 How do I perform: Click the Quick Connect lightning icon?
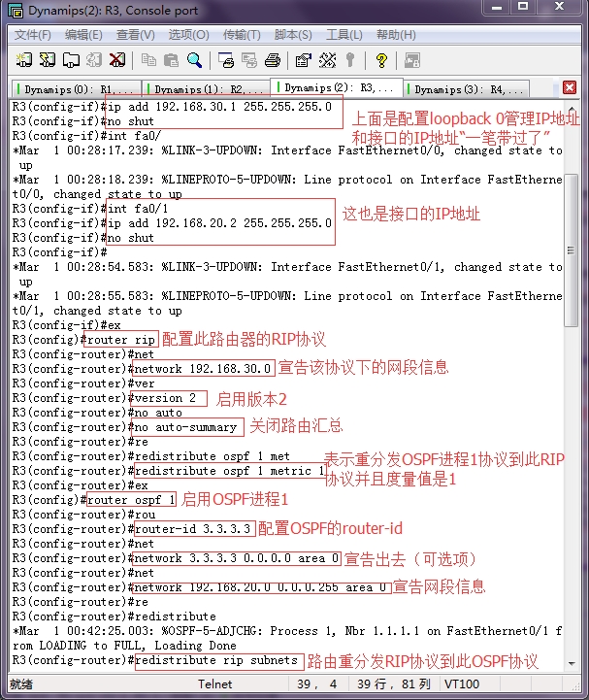pos(48,60)
